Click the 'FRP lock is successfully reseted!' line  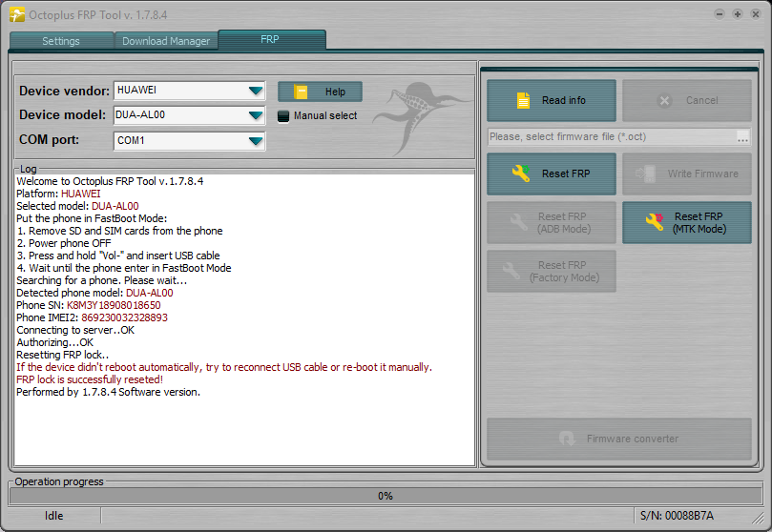90,379
